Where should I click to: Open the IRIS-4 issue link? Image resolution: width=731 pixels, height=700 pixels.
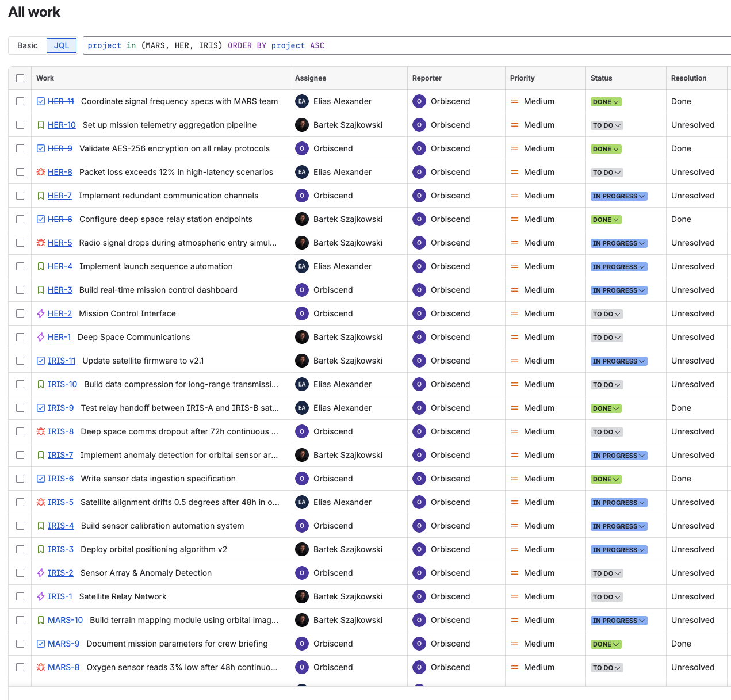(60, 526)
